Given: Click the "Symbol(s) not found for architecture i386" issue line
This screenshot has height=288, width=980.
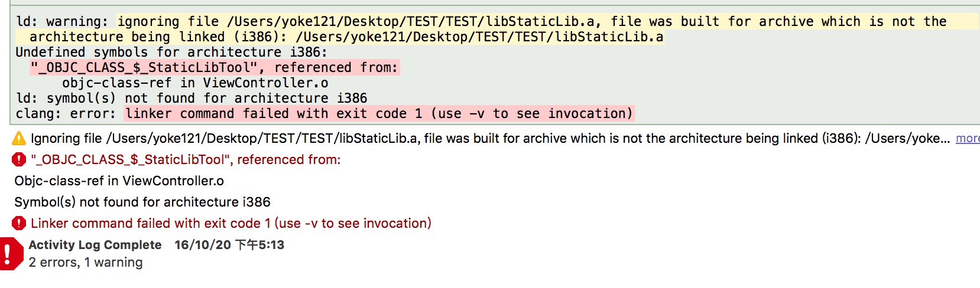Looking at the screenshot, I should pyautogui.click(x=142, y=202).
